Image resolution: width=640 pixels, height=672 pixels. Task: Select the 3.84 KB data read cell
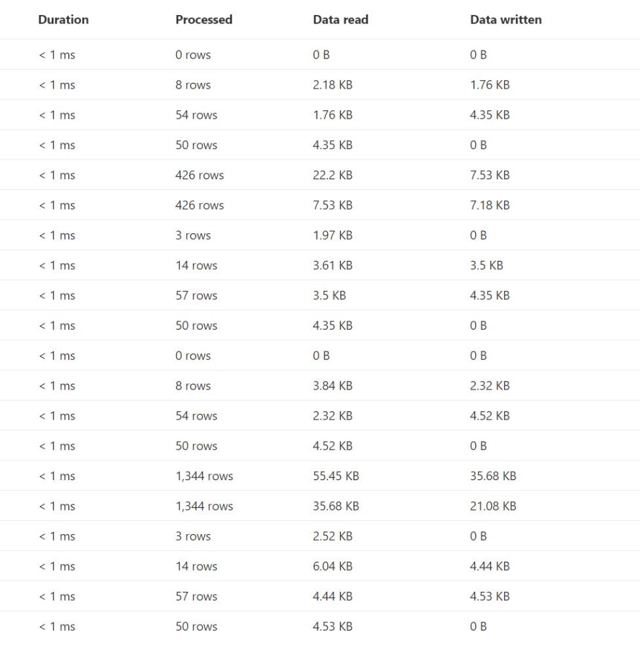coord(332,386)
